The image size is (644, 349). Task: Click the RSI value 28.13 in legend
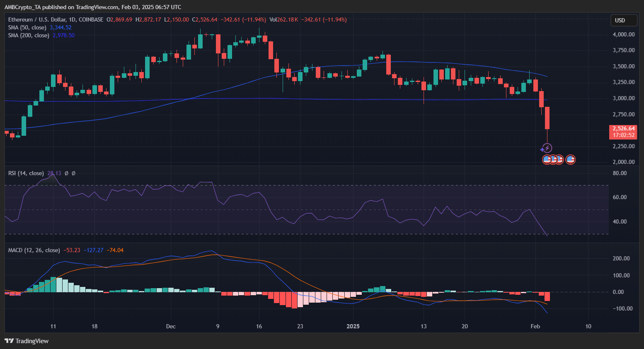(x=54, y=173)
